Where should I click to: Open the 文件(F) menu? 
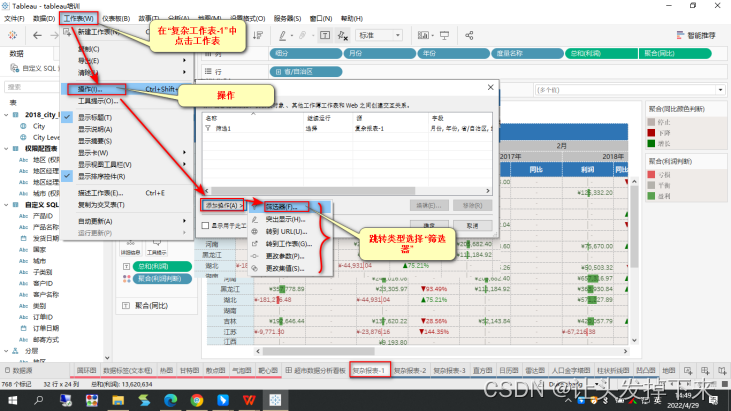pos(14,19)
